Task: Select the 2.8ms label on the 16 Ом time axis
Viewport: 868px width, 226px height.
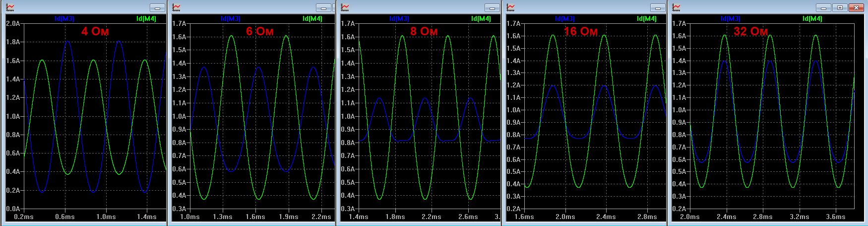Action: click(647, 217)
